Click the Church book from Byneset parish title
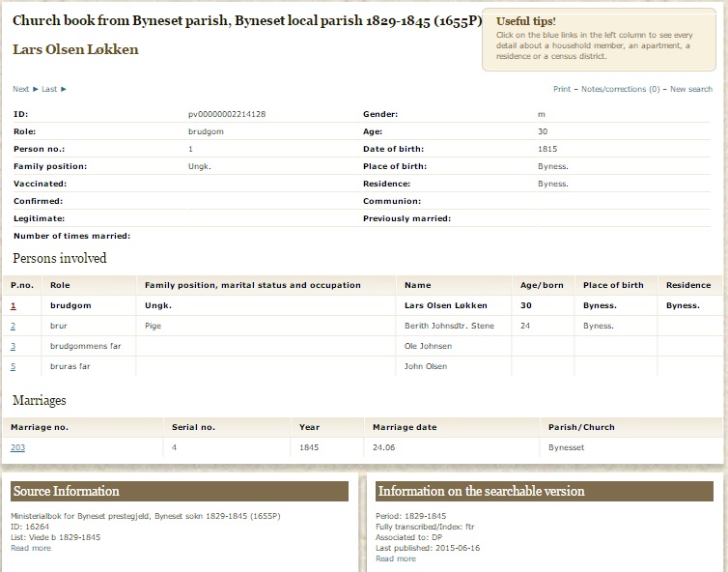 [247, 21]
